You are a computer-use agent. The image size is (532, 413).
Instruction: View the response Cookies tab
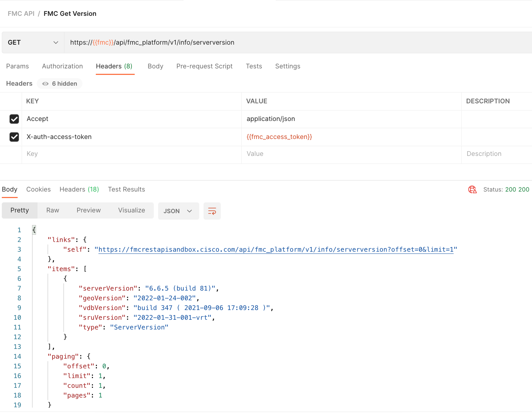(x=38, y=189)
